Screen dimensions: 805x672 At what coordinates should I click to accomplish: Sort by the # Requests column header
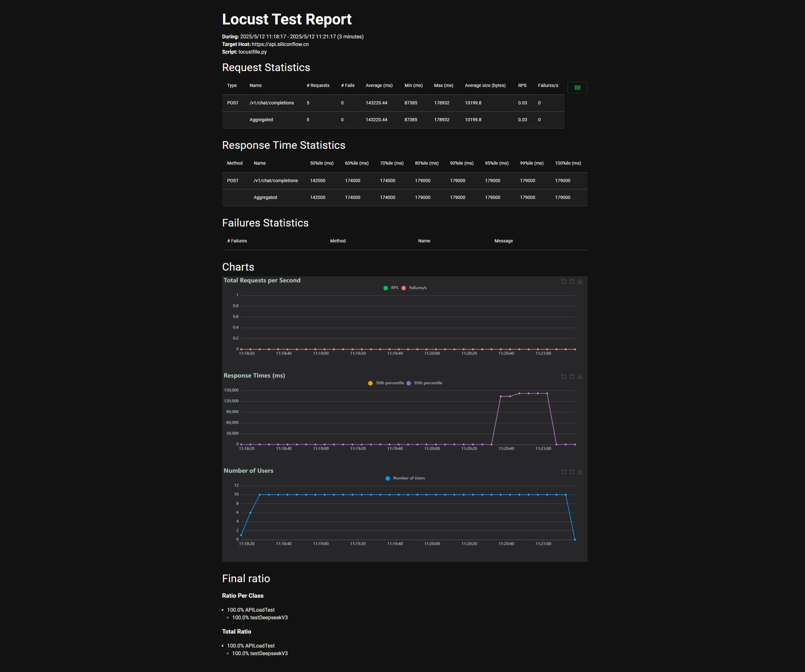tap(318, 85)
